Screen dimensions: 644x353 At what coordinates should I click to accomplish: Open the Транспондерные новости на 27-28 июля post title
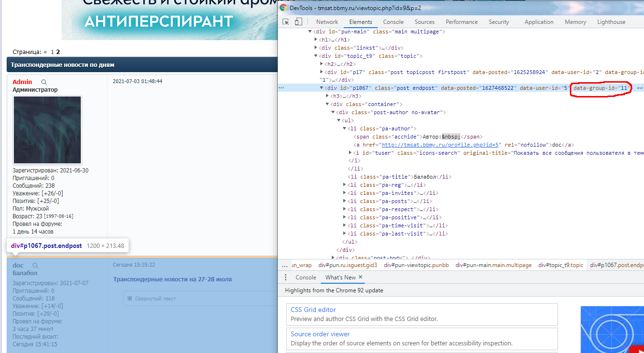173,279
